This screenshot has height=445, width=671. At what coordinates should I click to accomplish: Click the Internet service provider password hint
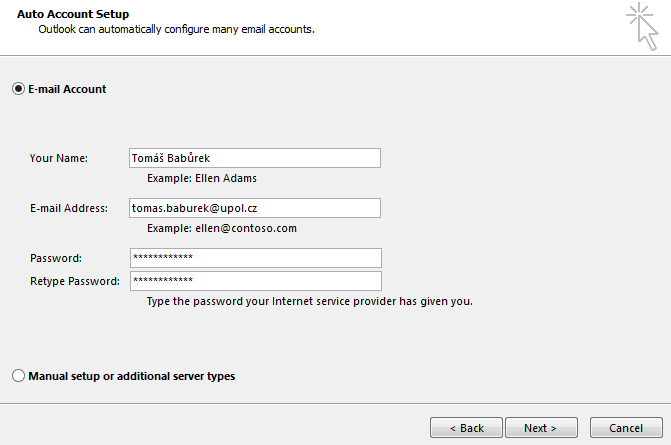coord(309,301)
